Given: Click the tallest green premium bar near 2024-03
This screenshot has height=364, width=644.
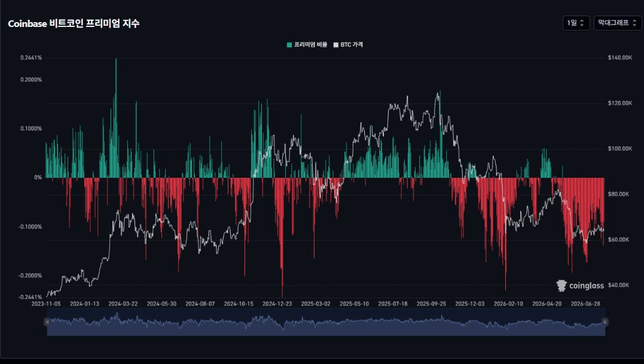Looking at the screenshot, I should tap(116, 117).
